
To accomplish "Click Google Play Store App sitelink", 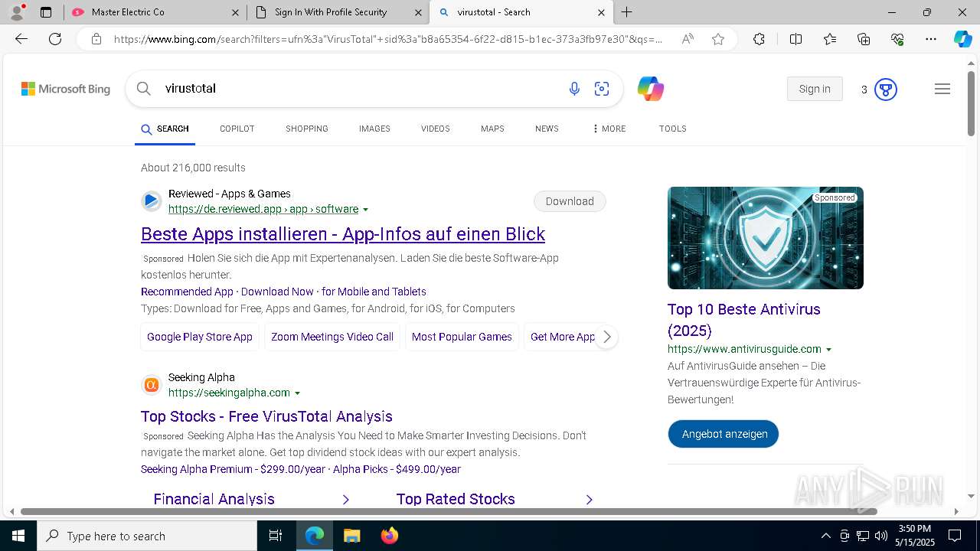I will pos(200,337).
